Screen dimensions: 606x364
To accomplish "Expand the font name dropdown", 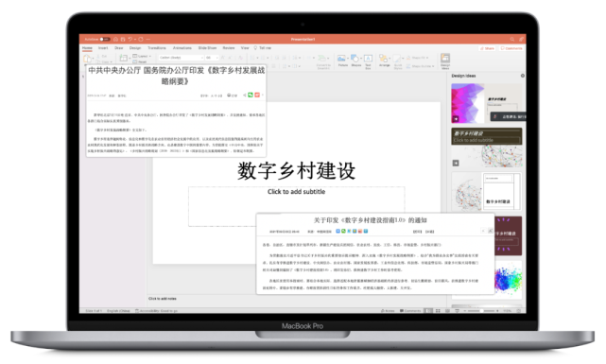I will 182,58.
